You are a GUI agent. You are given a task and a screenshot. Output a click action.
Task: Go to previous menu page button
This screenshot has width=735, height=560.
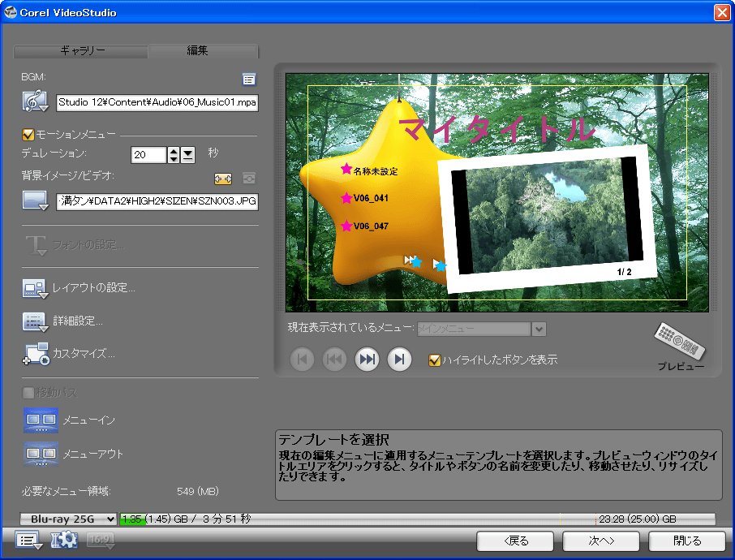(x=335, y=360)
